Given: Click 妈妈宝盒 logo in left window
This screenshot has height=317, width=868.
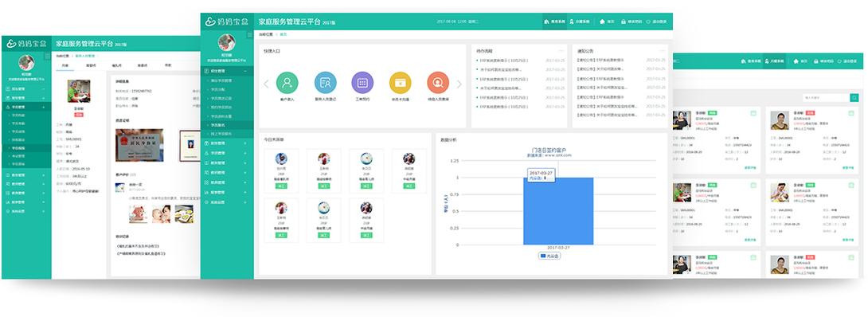Looking at the screenshot, I should tap(26, 43).
